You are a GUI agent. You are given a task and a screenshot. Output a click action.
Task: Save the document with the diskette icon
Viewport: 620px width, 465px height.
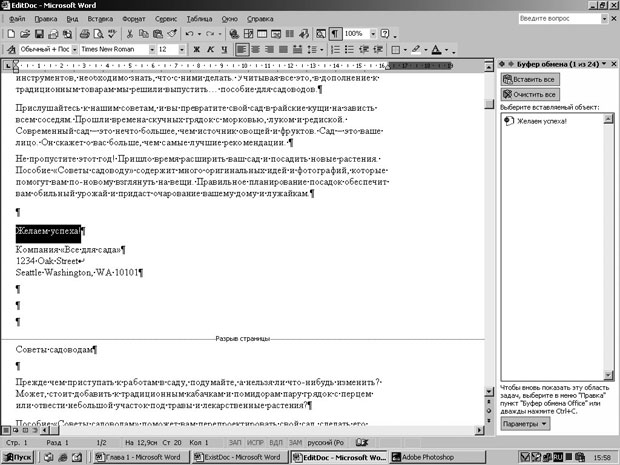click(39, 34)
